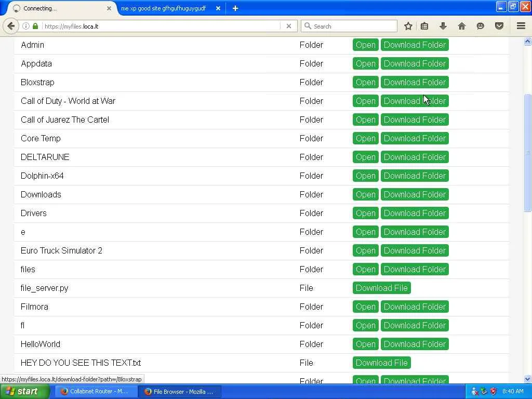The height and width of the screenshot is (399, 532).
Task: Download the Bloxstrap folder
Action: 415,82
